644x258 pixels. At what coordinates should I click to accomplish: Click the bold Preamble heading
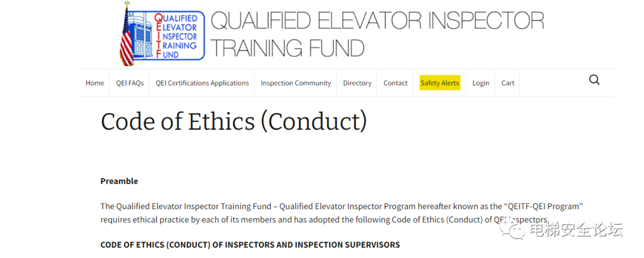point(119,181)
